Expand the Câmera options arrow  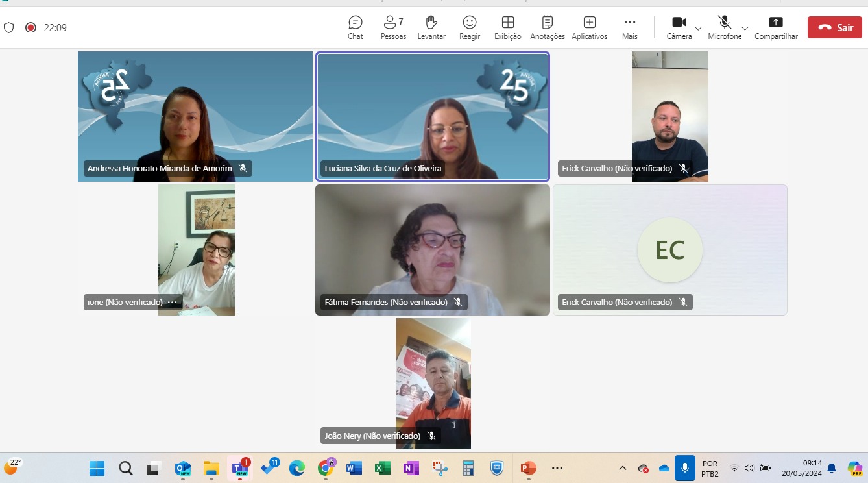click(698, 29)
